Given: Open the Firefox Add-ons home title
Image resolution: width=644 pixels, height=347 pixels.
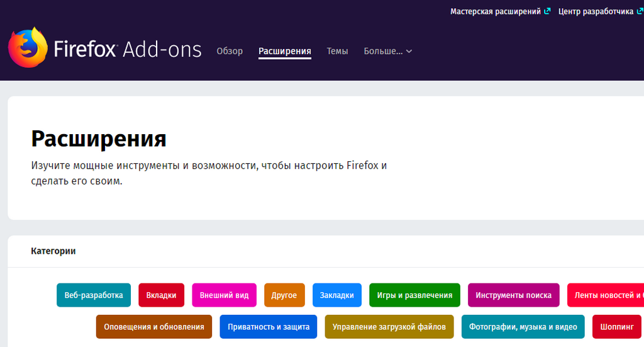Looking at the screenshot, I should pos(127,49).
